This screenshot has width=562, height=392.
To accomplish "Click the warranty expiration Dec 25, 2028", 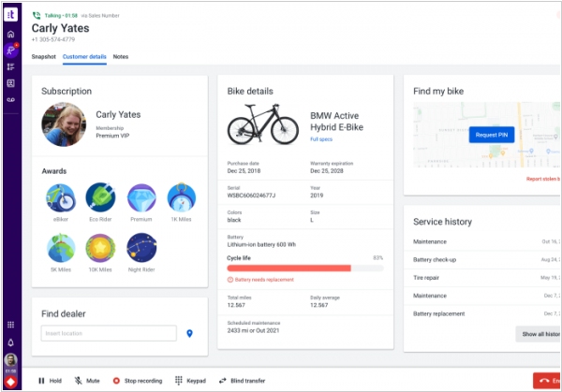I will 327,171.
